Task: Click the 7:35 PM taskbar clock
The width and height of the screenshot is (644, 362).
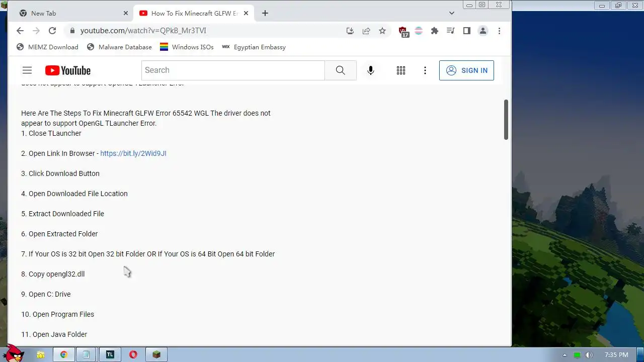Action: (x=616, y=355)
